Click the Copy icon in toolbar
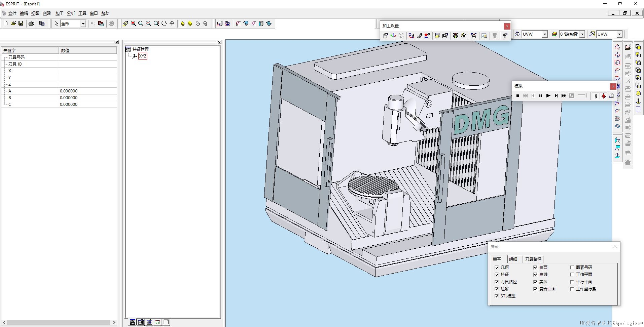The width and height of the screenshot is (644, 327). [42, 24]
